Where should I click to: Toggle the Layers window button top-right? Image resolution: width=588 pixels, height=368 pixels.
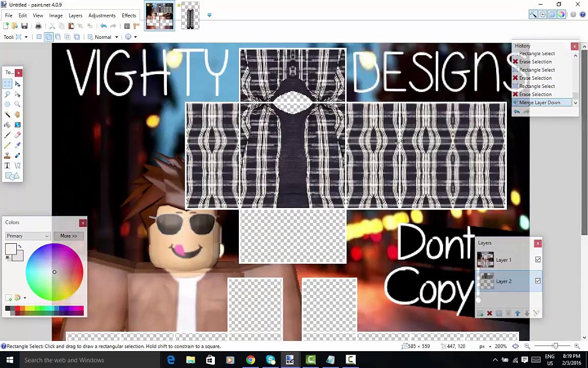[552, 15]
